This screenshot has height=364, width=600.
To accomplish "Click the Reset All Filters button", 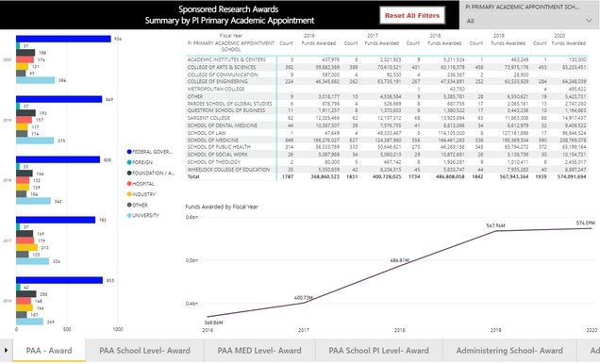I will [412, 16].
